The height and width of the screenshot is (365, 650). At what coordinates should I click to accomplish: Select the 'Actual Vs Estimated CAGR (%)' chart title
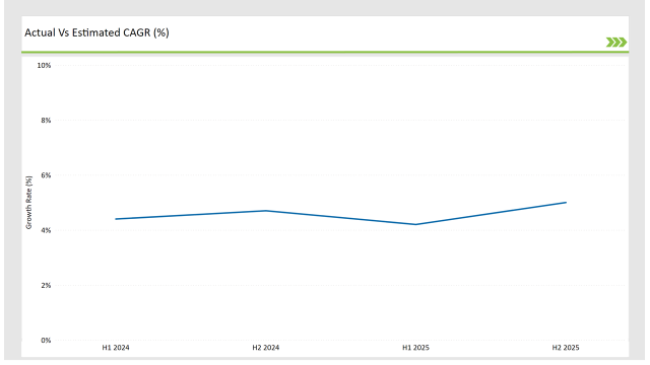point(97,33)
